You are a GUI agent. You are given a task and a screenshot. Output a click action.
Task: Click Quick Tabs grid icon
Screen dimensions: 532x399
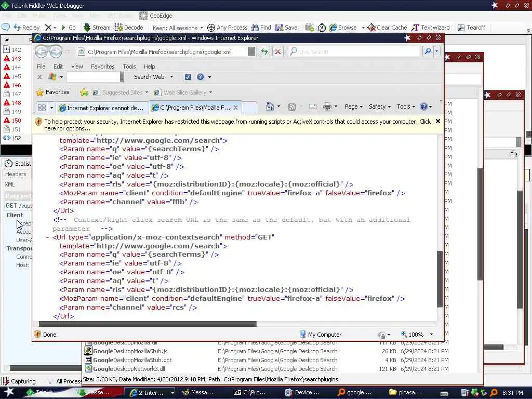click(42, 108)
